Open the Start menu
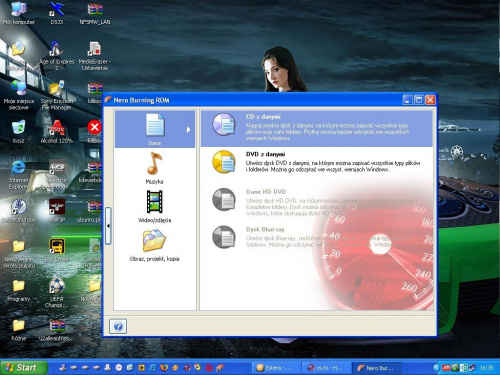 (23, 367)
